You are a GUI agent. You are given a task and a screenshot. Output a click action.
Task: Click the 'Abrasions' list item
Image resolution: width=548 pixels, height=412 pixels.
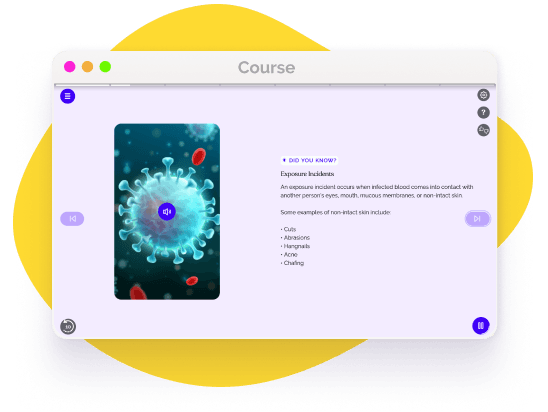295,238
